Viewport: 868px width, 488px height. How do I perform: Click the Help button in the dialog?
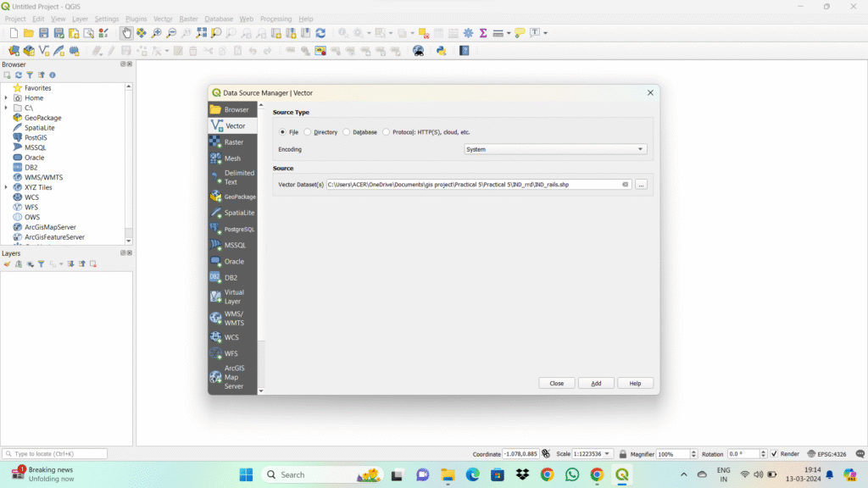[635, 384]
